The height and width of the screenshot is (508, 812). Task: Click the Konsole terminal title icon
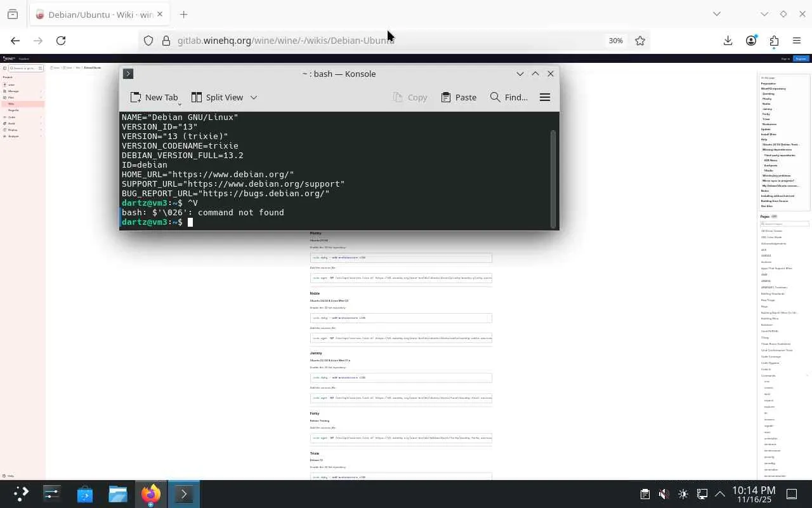tap(128, 74)
